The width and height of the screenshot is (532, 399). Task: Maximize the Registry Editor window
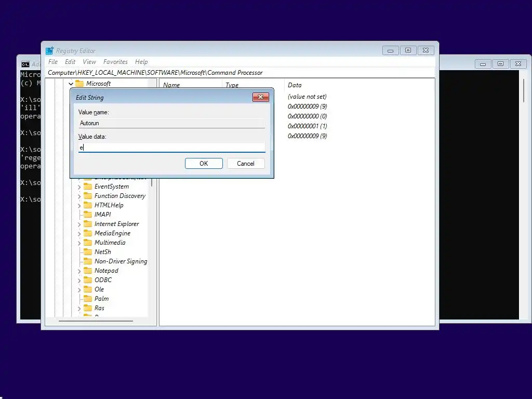tap(408, 50)
